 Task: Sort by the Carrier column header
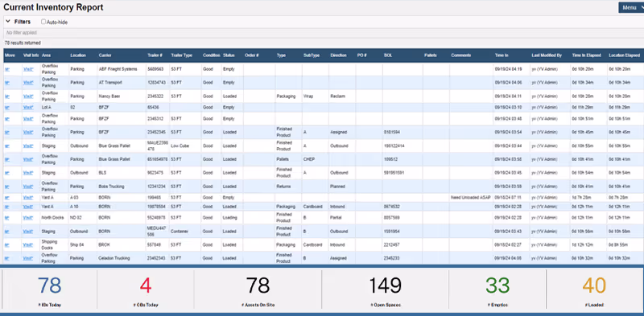pyautogui.click(x=105, y=55)
